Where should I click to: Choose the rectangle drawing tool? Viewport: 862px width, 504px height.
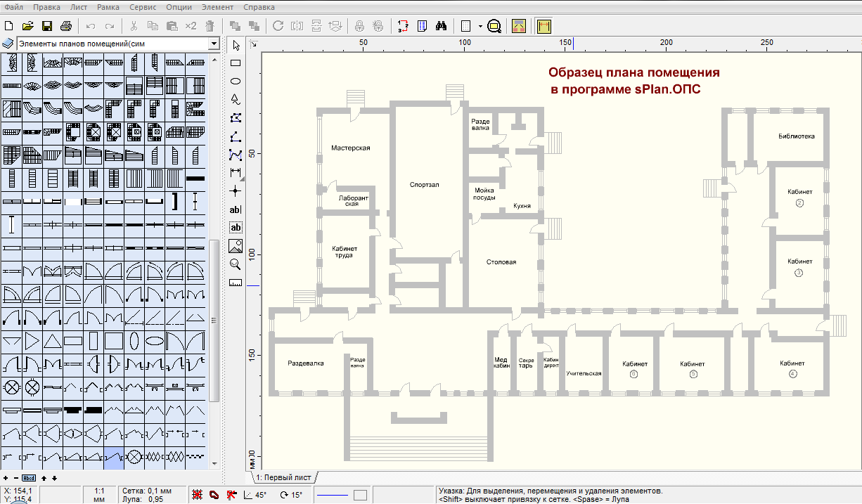coord(236,63)
